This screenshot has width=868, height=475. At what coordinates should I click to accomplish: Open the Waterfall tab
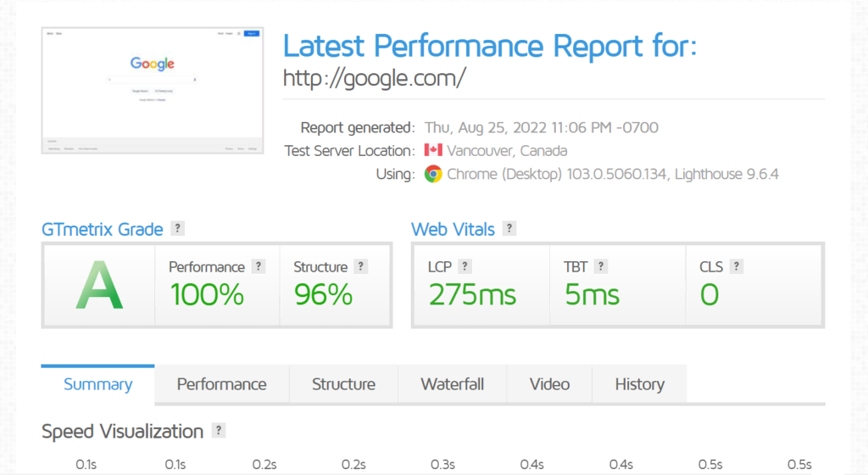point(452,384)
